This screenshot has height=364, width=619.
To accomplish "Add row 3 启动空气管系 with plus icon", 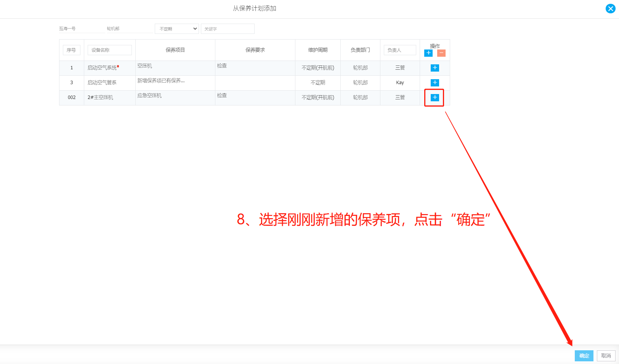I will click(435, 83).
